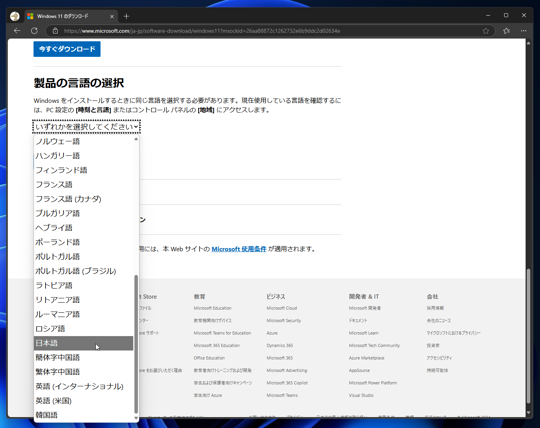Bookmark this page with the star icon
This screenshot has width=540, height=428.
(486, 31)
